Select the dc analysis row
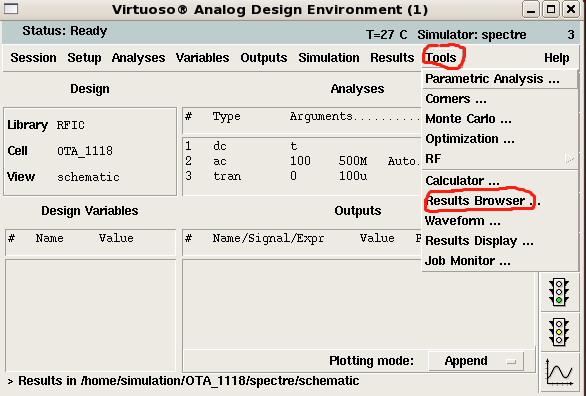This screenshot has height=396, width=586. (x=303, y=146)
